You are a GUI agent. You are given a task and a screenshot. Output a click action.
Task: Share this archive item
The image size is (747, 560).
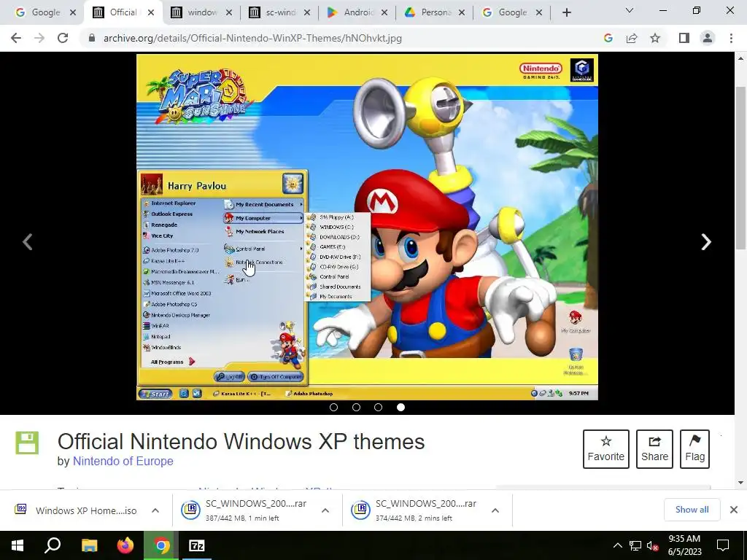[654, 449]
